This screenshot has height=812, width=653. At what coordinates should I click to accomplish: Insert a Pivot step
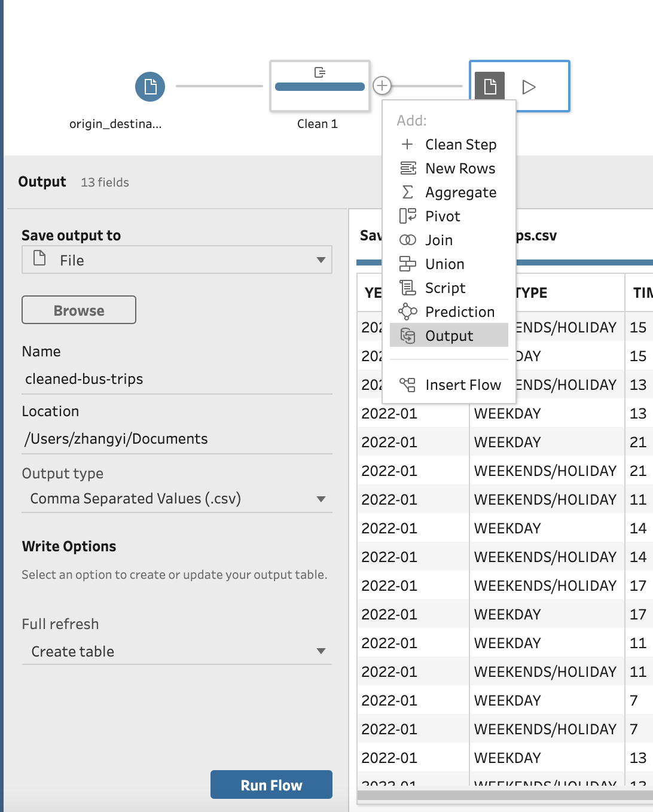click(x=442, y=216)
